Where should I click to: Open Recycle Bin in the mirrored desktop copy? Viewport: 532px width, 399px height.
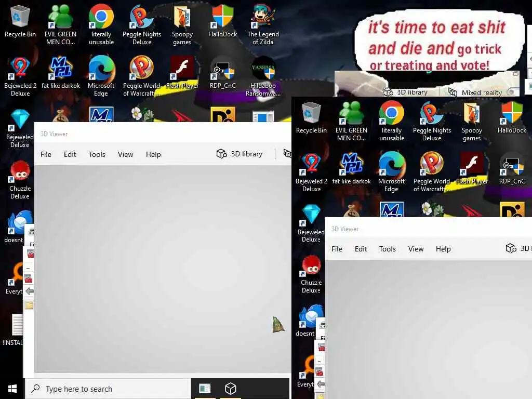pos(311,117)
